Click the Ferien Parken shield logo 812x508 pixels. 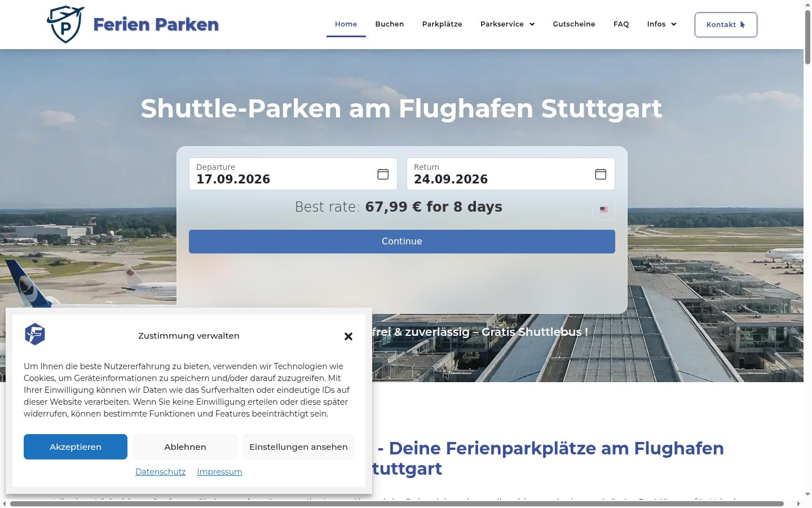pyautogui.click(x=65, y=24)
